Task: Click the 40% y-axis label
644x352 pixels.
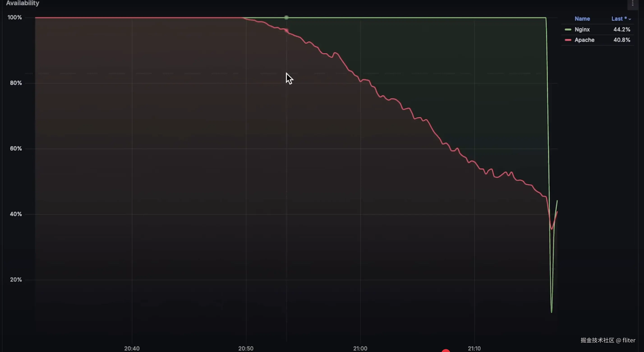Action: pyautogui.click(x=16, y=214)
